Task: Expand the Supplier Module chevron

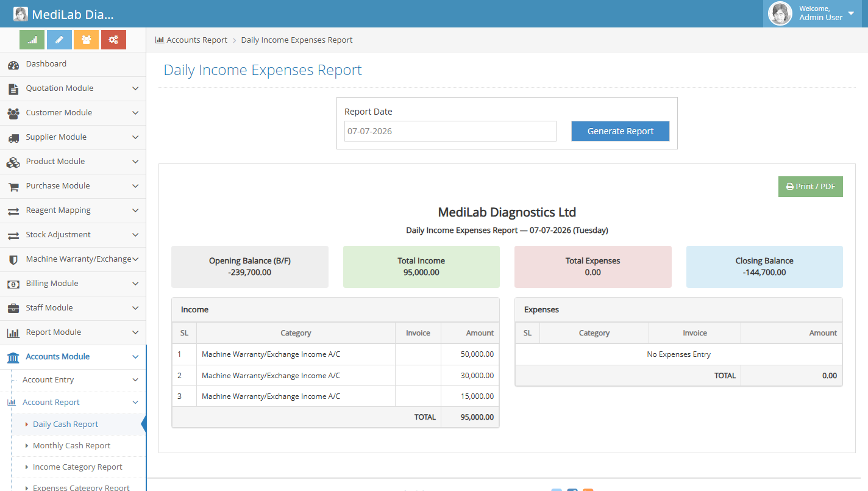Action: pyautogui.click(x=135, y=137)
